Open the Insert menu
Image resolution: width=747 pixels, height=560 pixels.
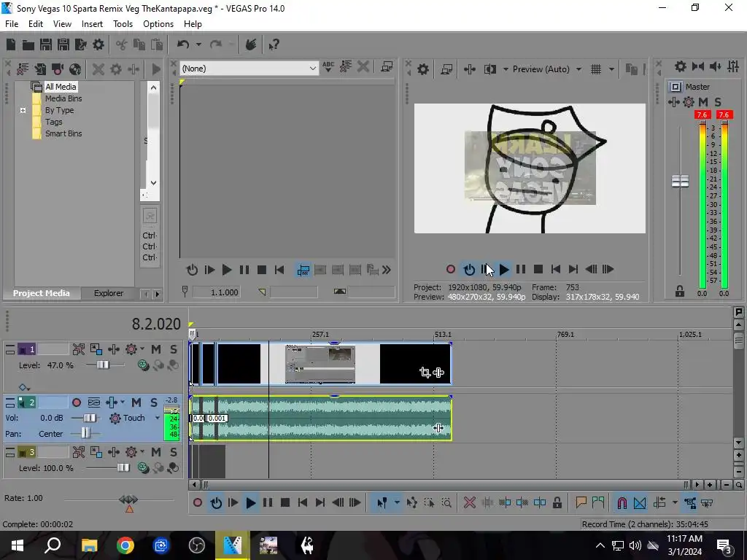[x=92, y=24]
